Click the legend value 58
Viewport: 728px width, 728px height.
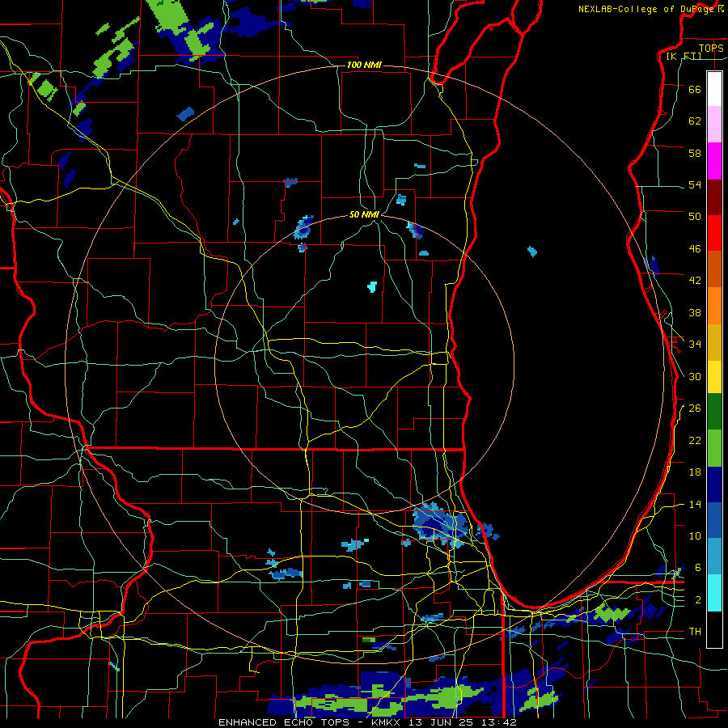tap(695, 153)
